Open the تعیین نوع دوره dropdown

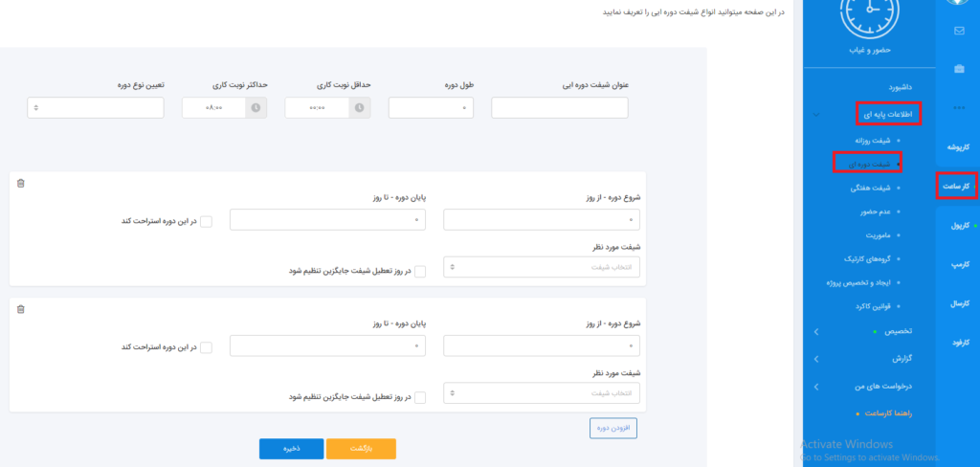coord(96,108)
